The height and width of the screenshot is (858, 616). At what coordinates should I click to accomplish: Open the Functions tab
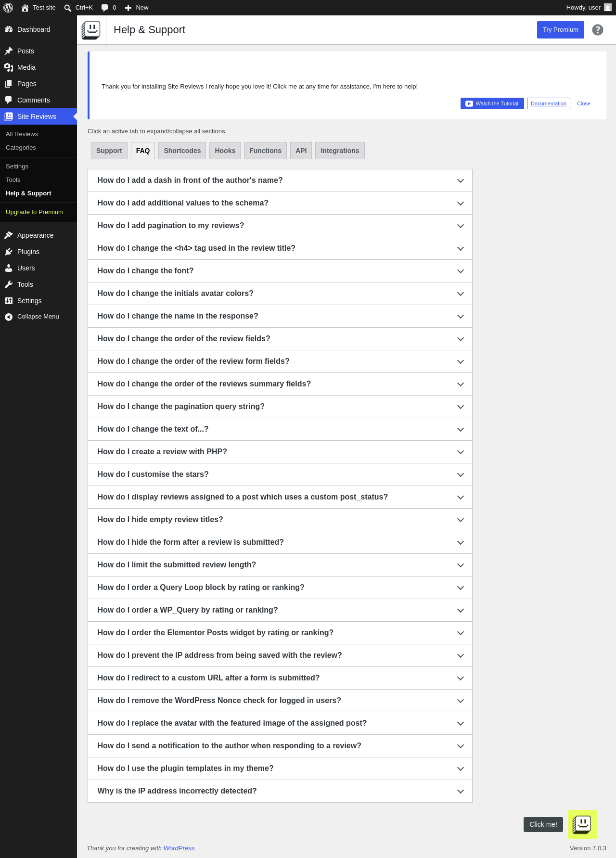pyautogui.click(x=265, y=151)
